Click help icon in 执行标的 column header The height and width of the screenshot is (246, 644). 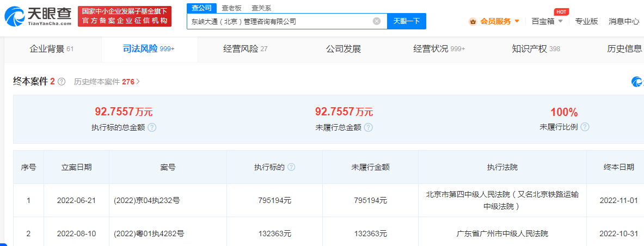pos(291,167)
